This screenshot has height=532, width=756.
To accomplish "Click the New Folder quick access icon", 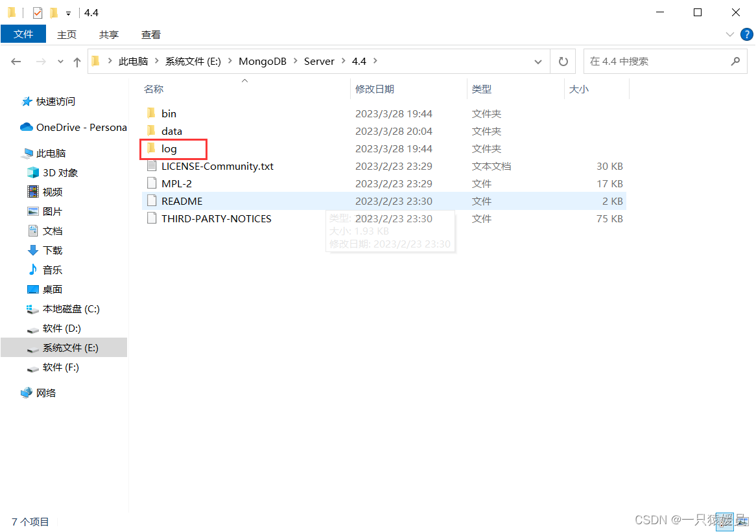I will click(x=54, y=12).
